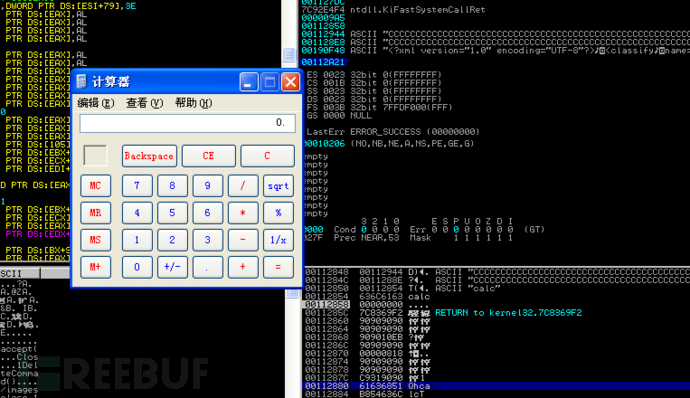
Task: Minimize the Calculator window
Action: pos(248,82)
